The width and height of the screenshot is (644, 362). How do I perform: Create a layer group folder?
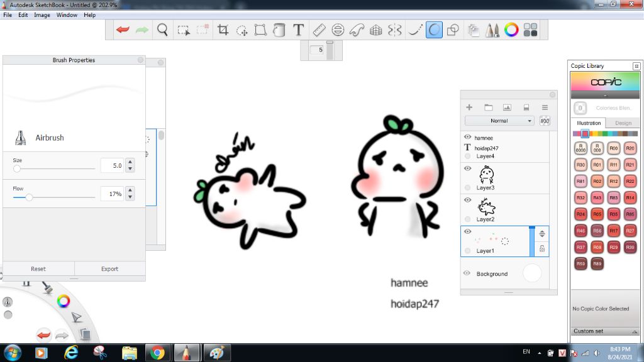pyautogui.click(x=488, y=107)
